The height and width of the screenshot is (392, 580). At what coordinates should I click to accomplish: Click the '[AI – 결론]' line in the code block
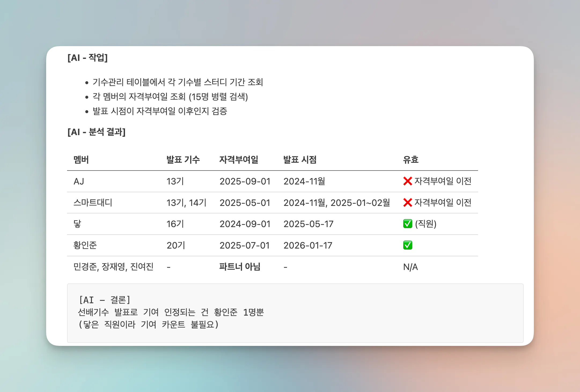105,300
